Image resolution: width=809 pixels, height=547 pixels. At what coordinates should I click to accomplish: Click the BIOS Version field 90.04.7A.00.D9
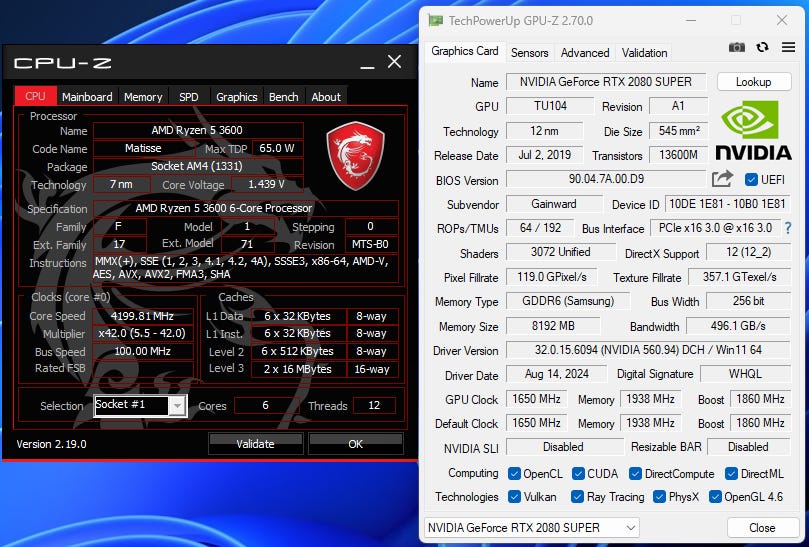tap(606, 179)
